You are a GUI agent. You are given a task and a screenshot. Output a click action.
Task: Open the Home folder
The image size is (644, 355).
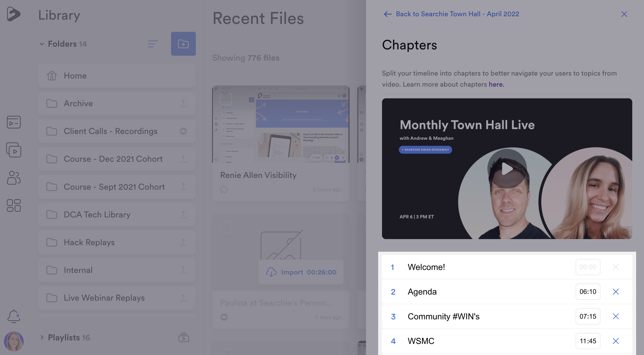tap(117, 76)
